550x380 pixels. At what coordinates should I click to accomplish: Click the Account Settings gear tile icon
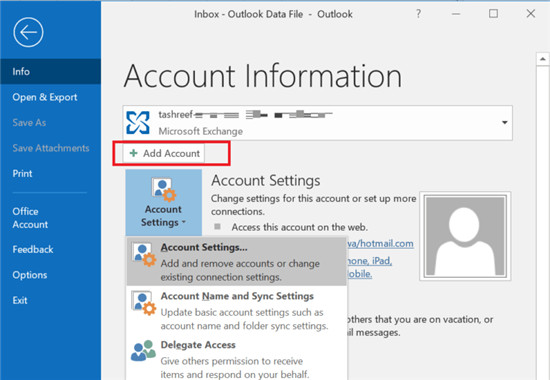[163, 190]
